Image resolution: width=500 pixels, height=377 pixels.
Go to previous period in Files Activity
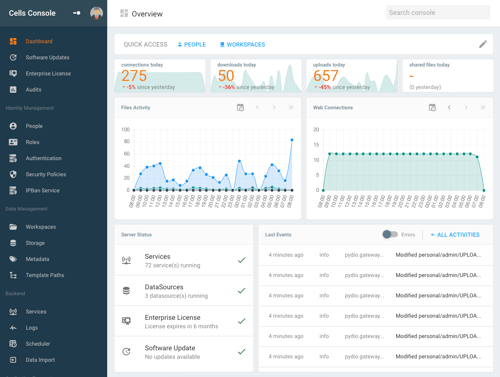point(257,107)
